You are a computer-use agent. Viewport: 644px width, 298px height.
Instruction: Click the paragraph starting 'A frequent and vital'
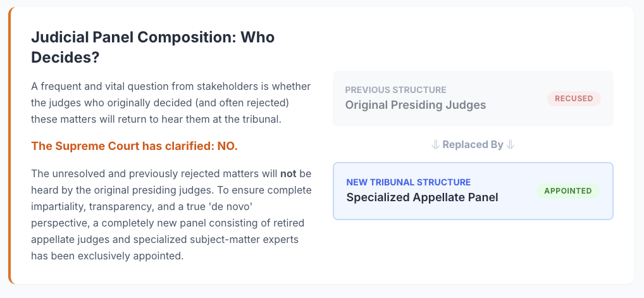pyautogui.click(x=170, y=102)
